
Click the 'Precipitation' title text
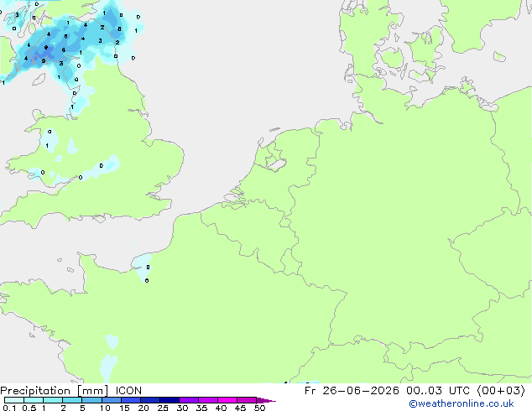[x=35, y=391]
